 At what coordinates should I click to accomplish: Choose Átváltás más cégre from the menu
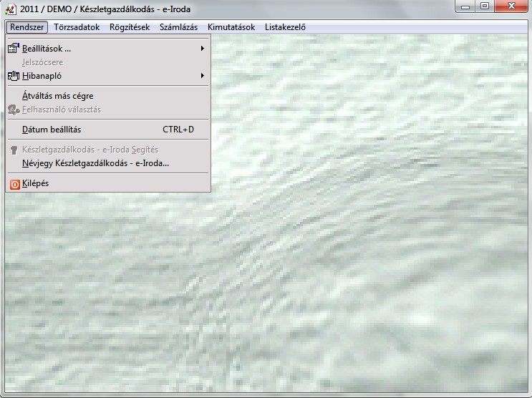pyautogui.click(x=58, y=96)
